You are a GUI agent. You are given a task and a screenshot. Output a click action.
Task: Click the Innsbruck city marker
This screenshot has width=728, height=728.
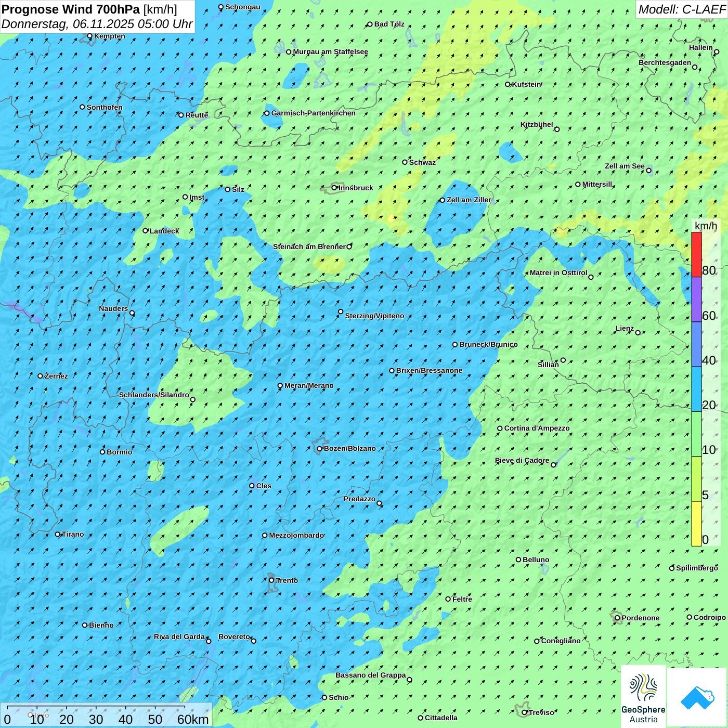click(334, 188)
